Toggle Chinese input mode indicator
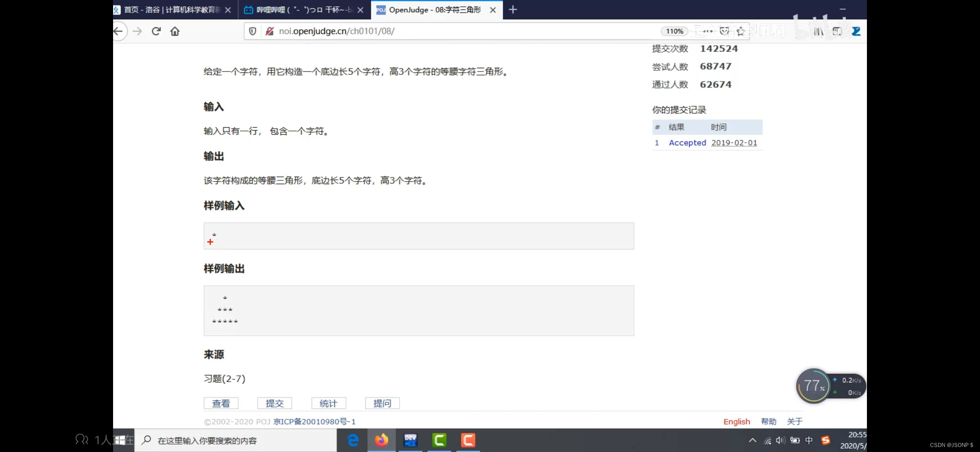The height and width of the screenshot is (452, 980). (809, 440)
